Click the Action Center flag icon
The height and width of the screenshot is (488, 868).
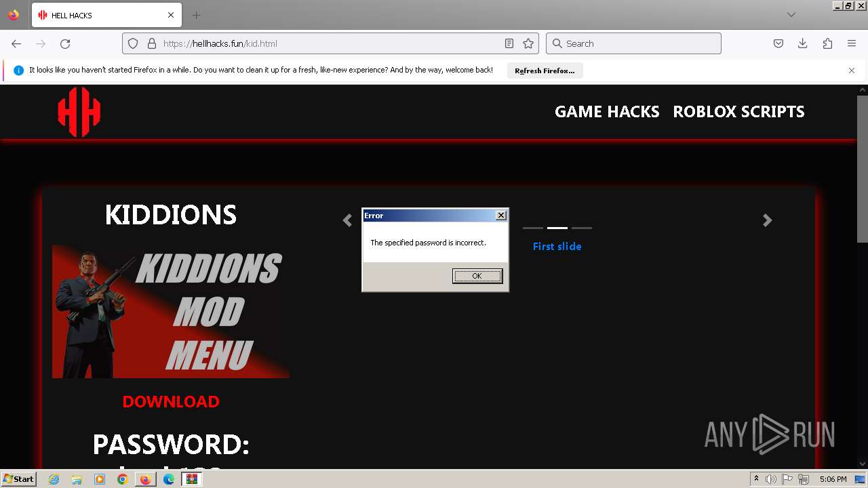coord(787,479)
